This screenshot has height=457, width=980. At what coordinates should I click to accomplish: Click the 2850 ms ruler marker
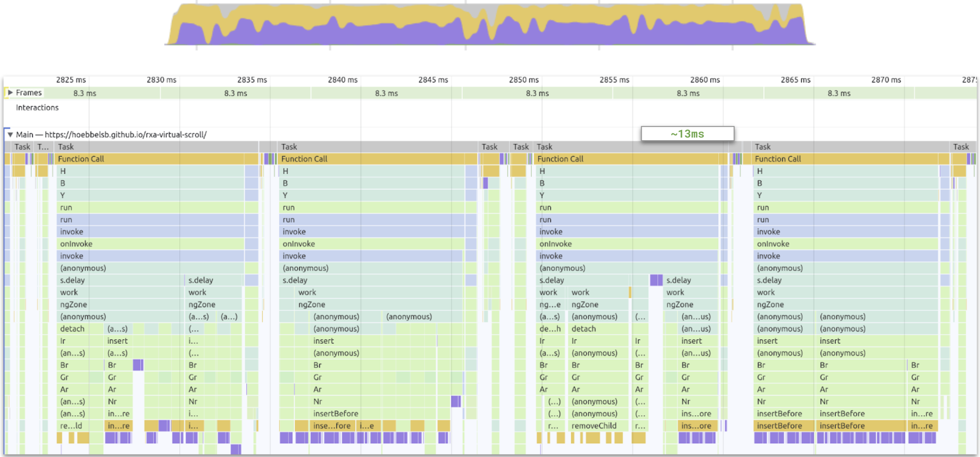pyautogui.click(x=524, y=80)
